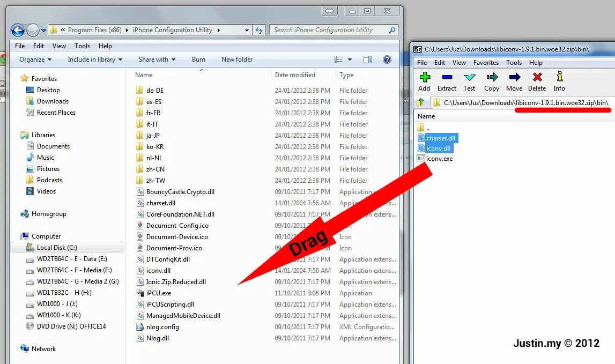This screenshot has width=615, height=364.
Task: Click the 7-Zip Info toolbar icon
Action: [x=560, y=77]
